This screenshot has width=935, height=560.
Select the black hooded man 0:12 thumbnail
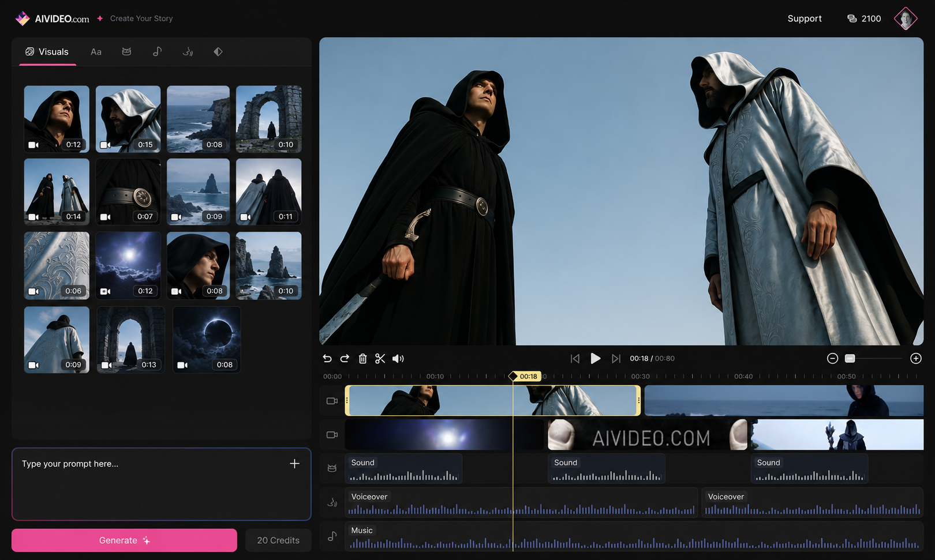[57, 119]
